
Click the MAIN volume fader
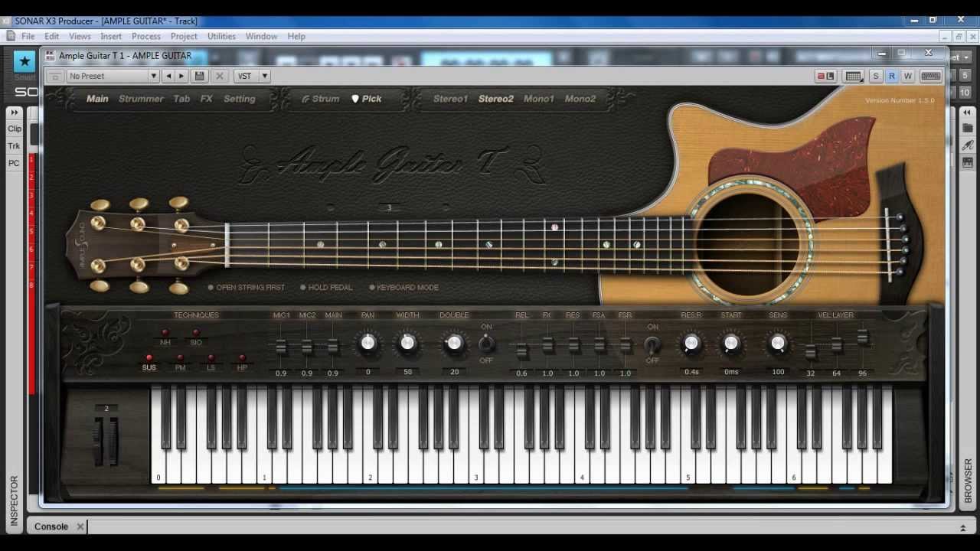coord(333,347)
